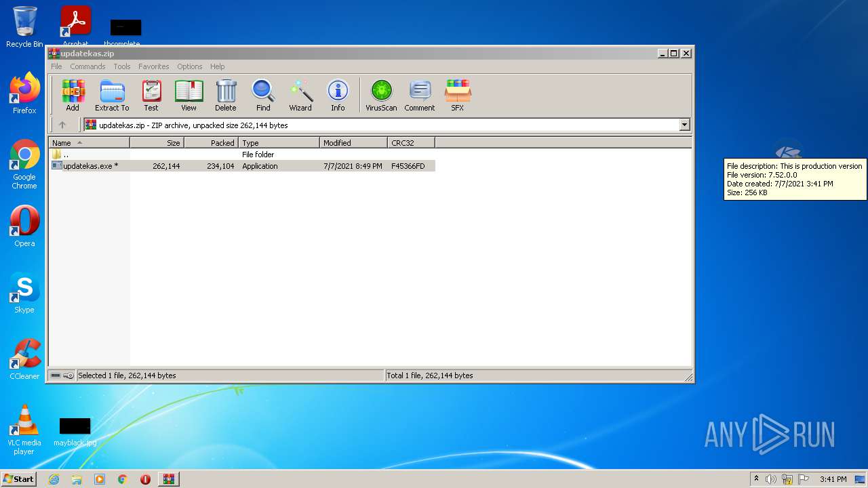This screenshot has width=868, height=488.
Task: Click the Delete trash can icon
Action: pos(226,95)
